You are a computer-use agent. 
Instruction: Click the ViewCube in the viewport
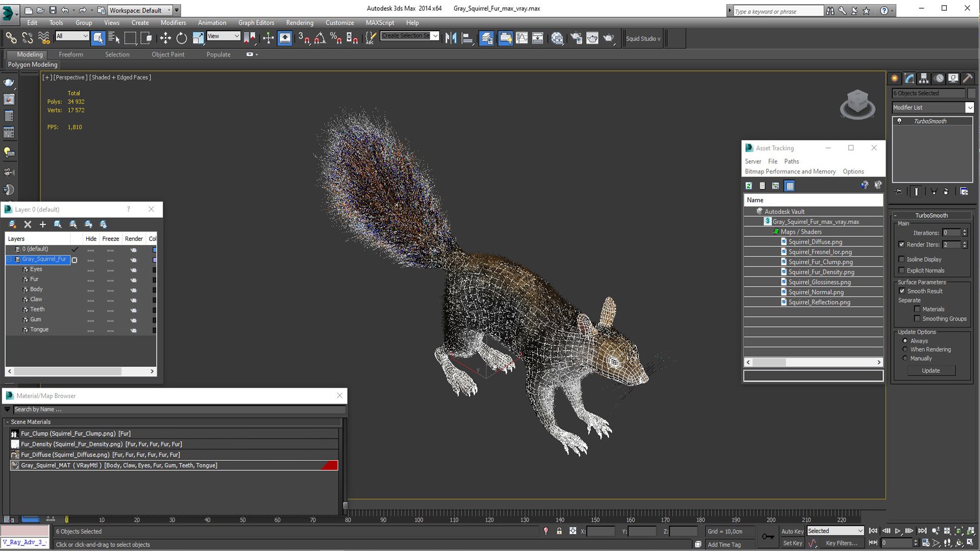(x=857, y=105)
